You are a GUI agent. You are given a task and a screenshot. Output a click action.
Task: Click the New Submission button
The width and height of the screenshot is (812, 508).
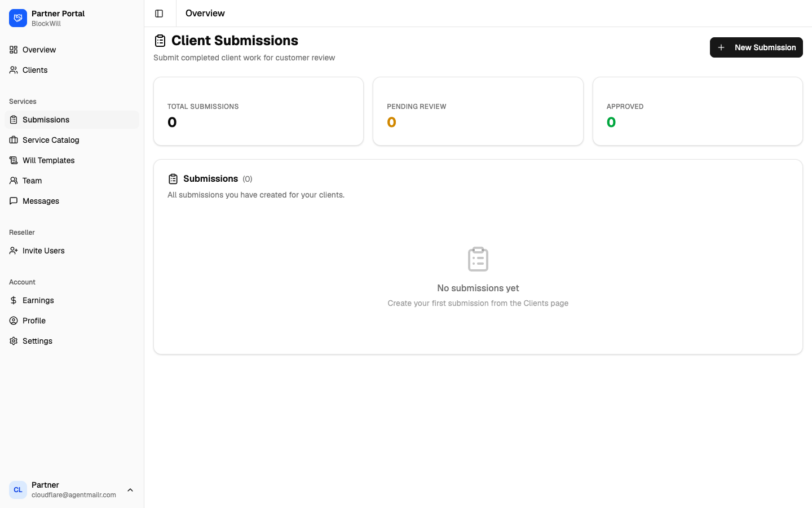pos(756,47)
